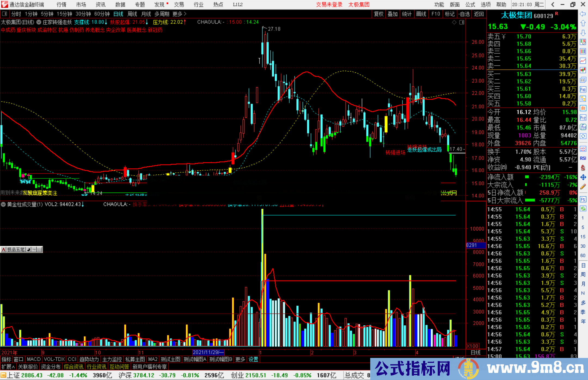Click the FS sidebar icon
Image resolution: width=588 pixels, height=380 pixels.
583,199
